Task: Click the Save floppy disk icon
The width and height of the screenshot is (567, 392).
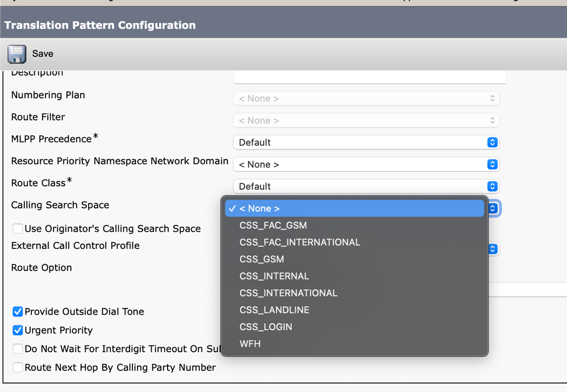Action: 16,54
